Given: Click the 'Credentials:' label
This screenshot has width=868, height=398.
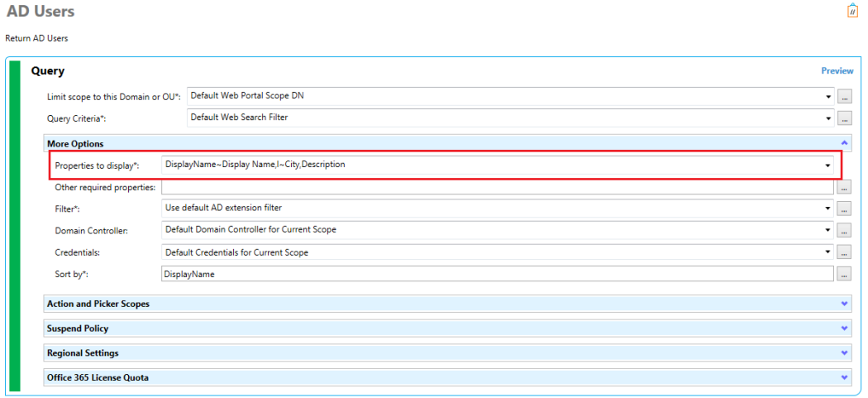Looking at the screenshot, I should 77,252.
